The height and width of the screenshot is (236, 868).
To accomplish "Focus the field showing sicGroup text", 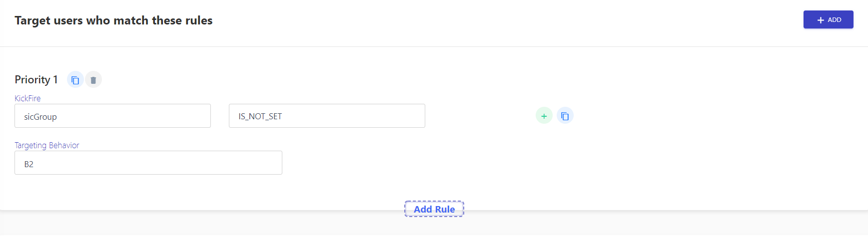I will tap(112, 116).
